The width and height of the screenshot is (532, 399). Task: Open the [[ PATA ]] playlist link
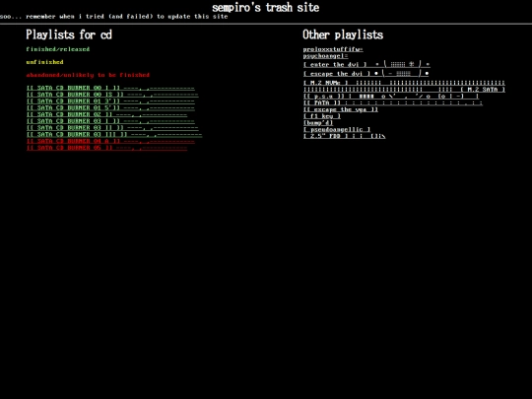pos(393,102)
